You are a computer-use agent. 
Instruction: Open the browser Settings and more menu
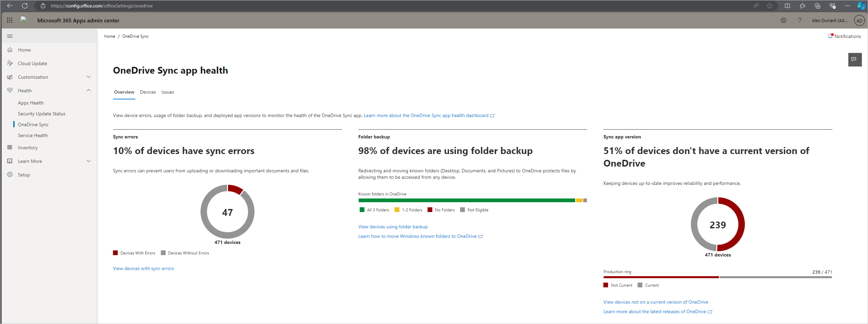tap(847, 6)
